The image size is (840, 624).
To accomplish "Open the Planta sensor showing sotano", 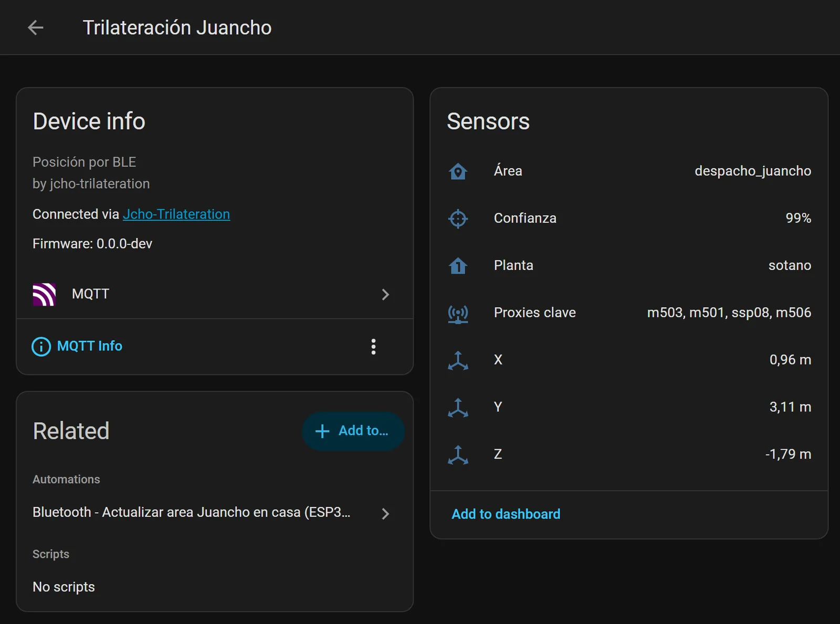I will pyautogui.click(x=629, y=266).
